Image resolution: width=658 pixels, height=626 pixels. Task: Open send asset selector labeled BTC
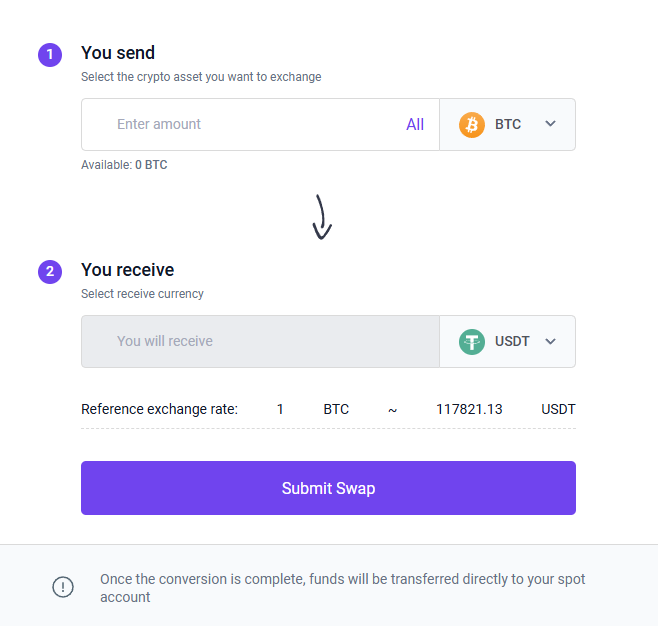pos(508,125)
